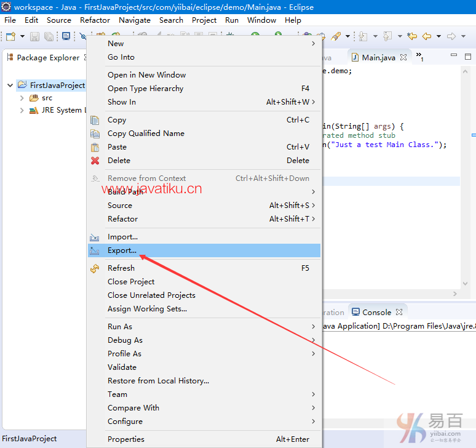Image resolution: width=476 pixels, height=448 pixels.
Task: Open the Back history dropdown arrow
Action: click(438, 36)
